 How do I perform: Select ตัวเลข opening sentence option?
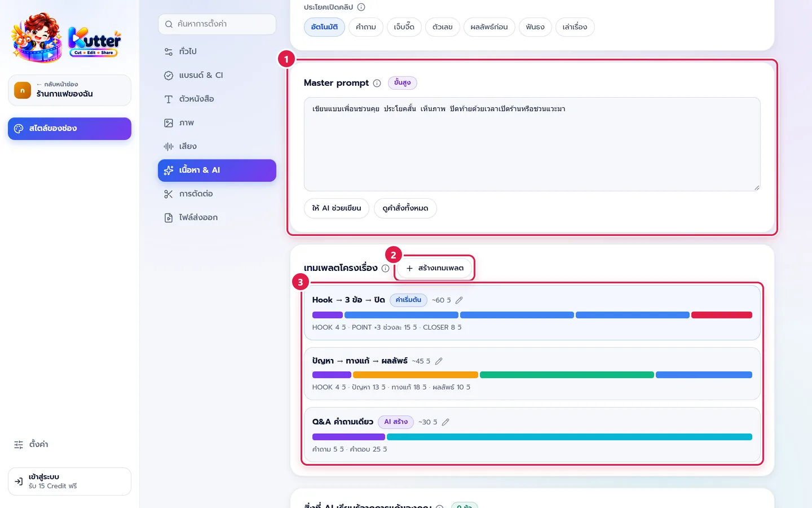click(x=443, y=27)
